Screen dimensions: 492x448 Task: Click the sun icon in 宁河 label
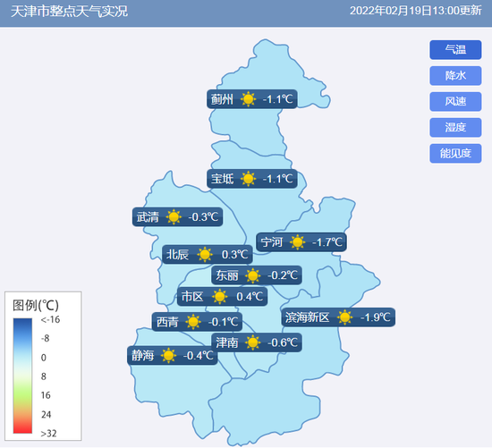tap(297, 242)
